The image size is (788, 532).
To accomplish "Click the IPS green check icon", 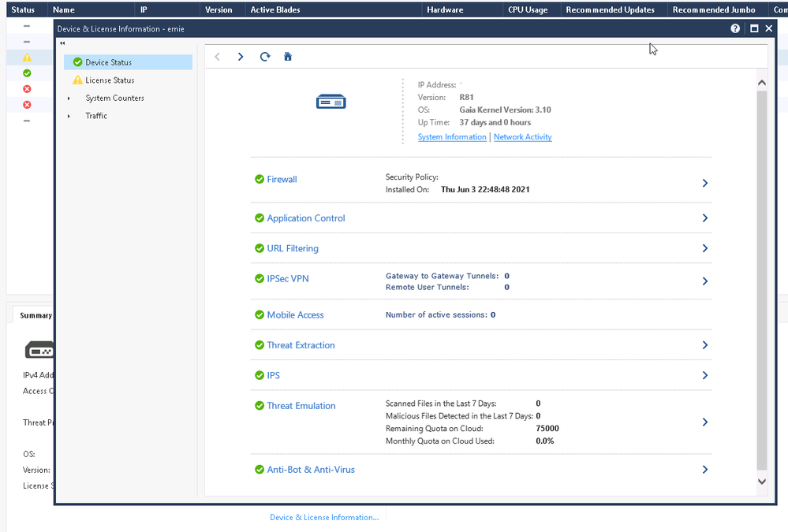I will [260, 375].
